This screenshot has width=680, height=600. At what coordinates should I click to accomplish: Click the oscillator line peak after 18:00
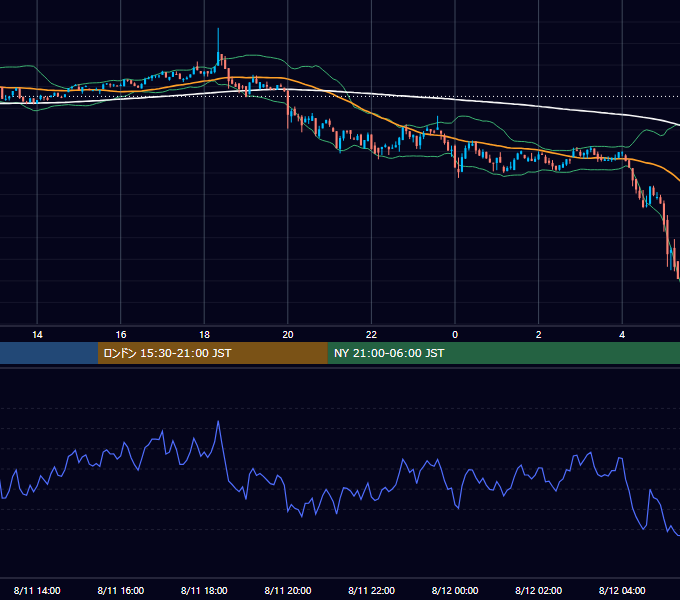[x=218, y=422]
